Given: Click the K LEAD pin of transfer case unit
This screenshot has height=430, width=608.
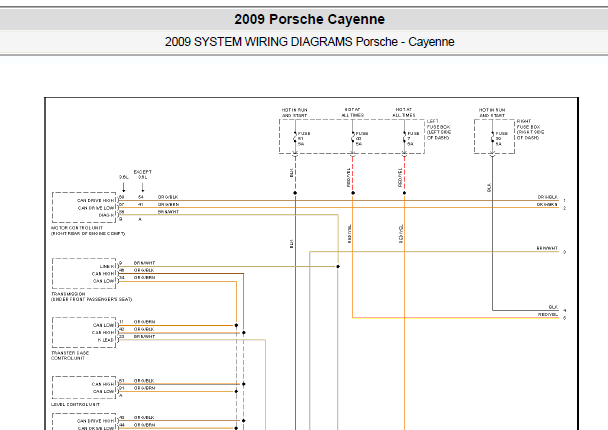Looking at the screenshot, I should pyautogui.click(x=105, y=340).
